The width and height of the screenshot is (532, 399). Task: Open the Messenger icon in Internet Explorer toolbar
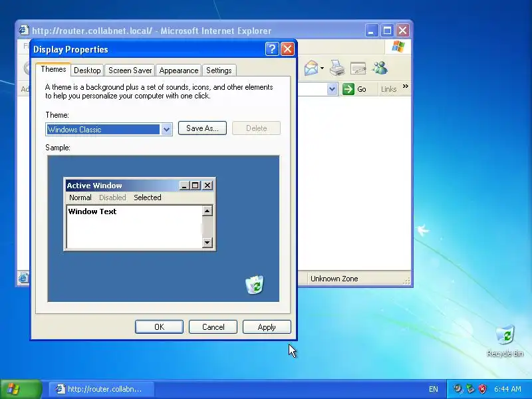[x=380, y=68]
